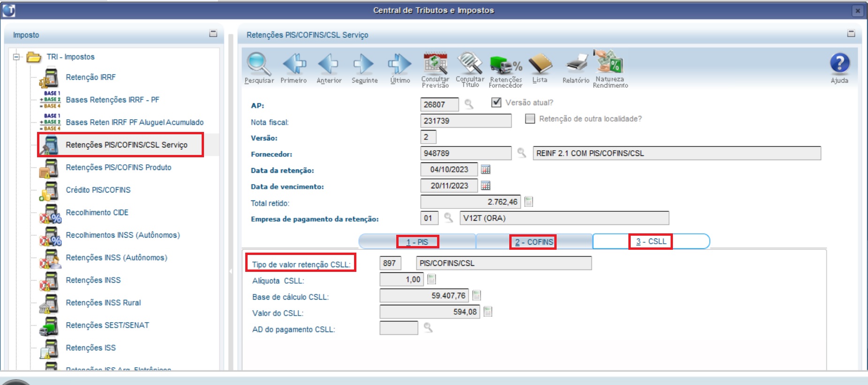Image resolution: width=868 pixels, height=385 pixels.
Task: Click lookup magnifier beside AD do pagamento CSLL
Action: 428,328
